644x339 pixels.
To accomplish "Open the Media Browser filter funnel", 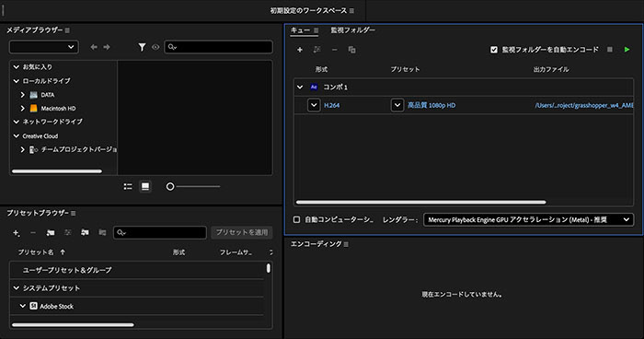I will [142, 47].
